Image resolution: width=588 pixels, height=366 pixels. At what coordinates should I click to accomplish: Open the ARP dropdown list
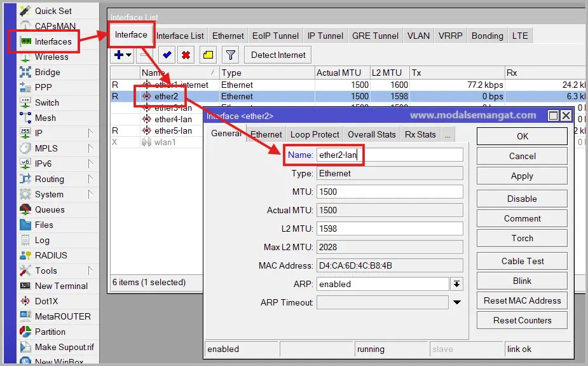tap(457, 284)
